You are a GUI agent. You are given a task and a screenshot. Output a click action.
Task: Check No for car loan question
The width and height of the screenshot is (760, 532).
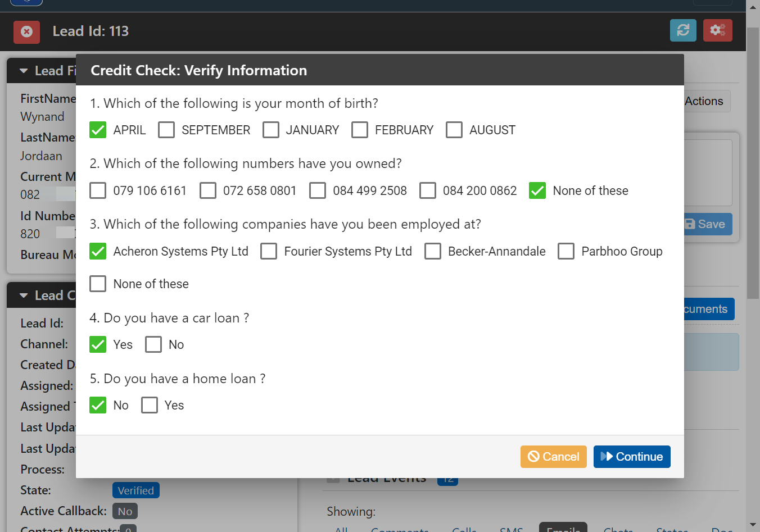coord(153,344)
